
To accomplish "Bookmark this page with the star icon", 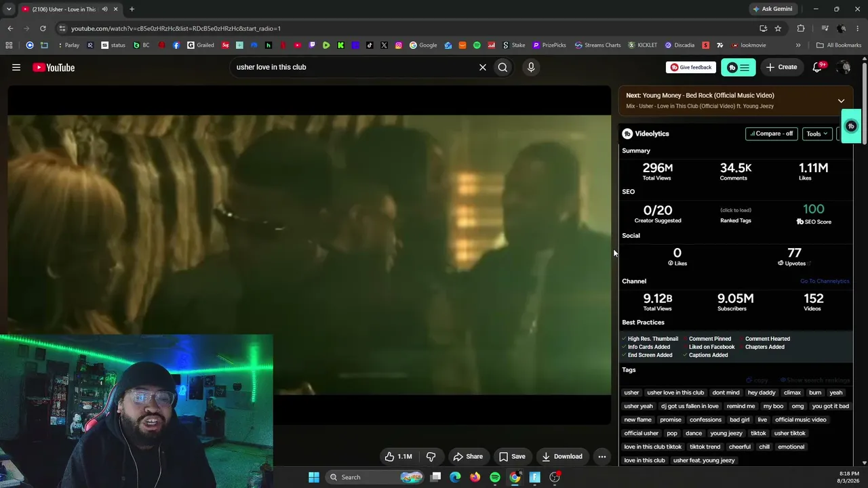I will pos(778,28).
